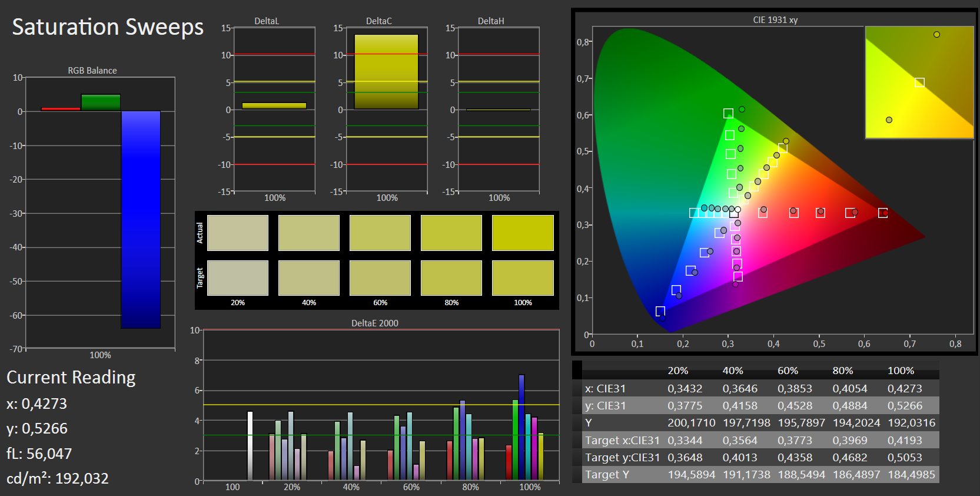The image size is (980, 496).
Task: Click the blue bar in RGB Balance
Action: 141,219
